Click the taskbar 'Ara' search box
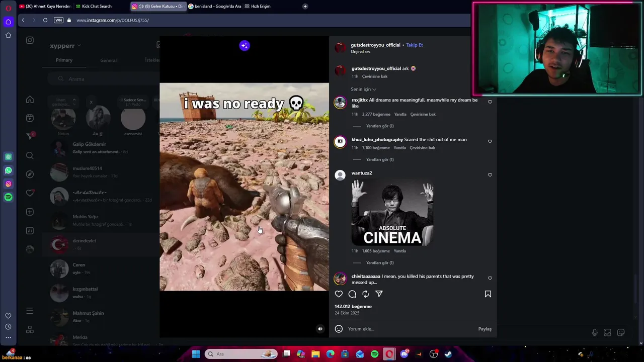644x362 pixels. (242, 354)
